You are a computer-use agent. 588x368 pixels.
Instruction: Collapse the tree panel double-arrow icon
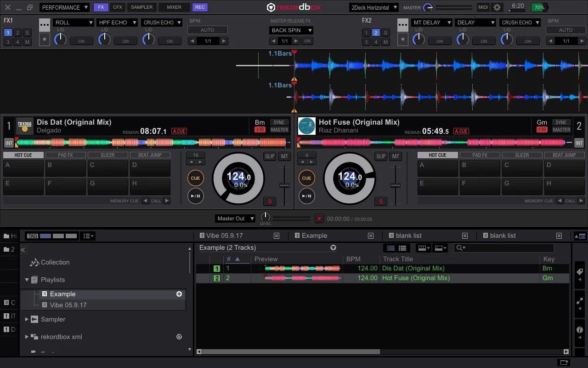tap(23, 250)
